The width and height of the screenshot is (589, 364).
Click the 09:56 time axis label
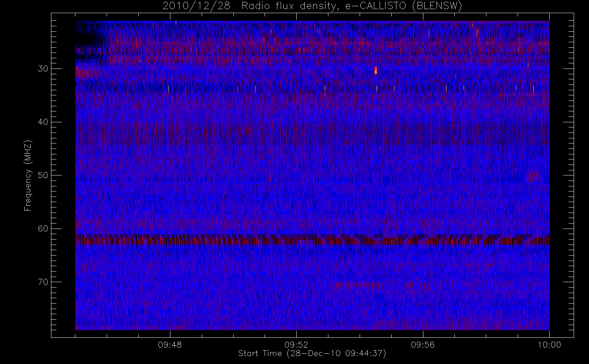click(423, 345)
